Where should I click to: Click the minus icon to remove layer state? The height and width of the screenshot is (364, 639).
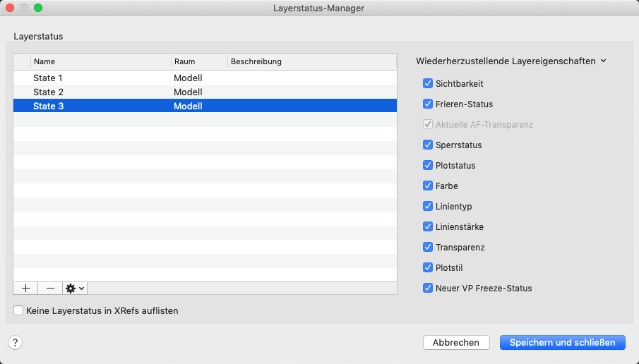click(x=50, y=288)
